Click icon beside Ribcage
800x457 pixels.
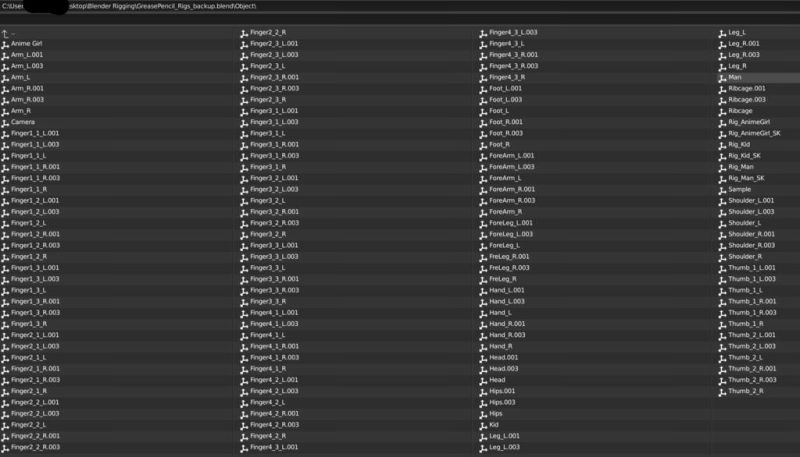722,112
